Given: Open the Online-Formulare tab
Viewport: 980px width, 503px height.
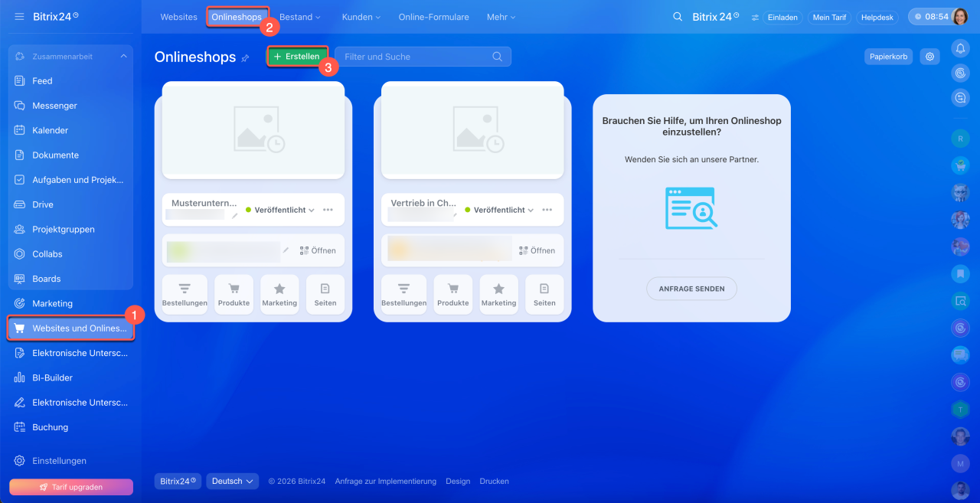Looking at the screenshot, I should point(433,17).
